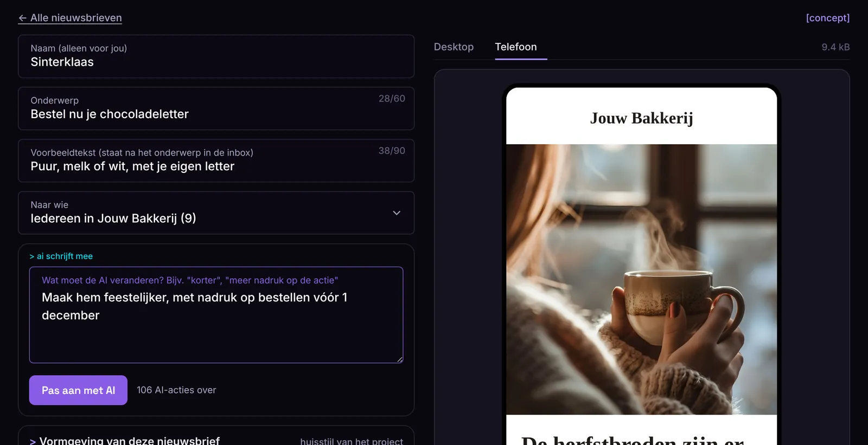
Task: Open the Naar wie recipient dropdown
Action: click(x=216, y=212)
